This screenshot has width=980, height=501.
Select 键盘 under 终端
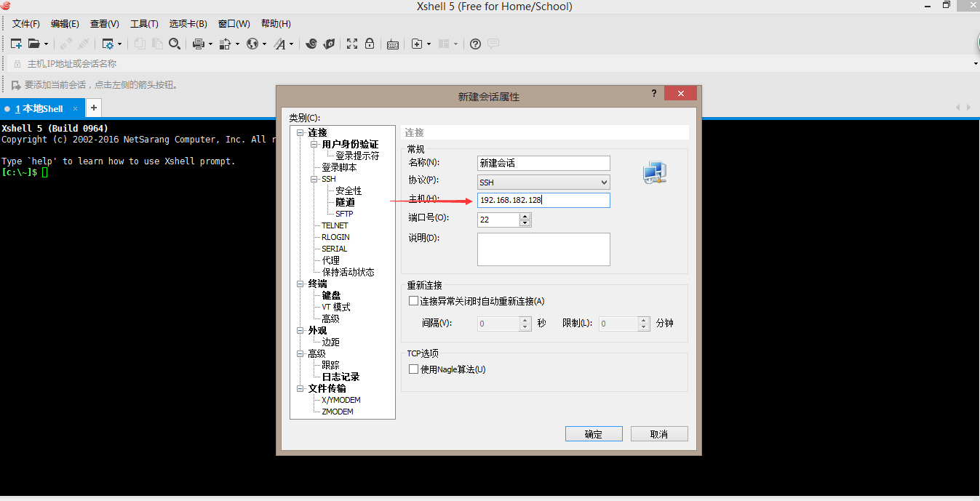click(x=331, y=295)
